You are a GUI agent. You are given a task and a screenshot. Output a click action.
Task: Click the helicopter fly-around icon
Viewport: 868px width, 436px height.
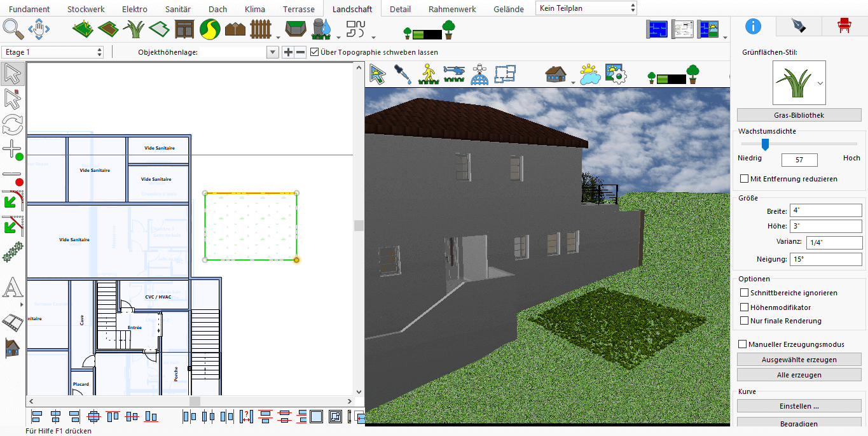pyautogui.click(x=454, y=74)
